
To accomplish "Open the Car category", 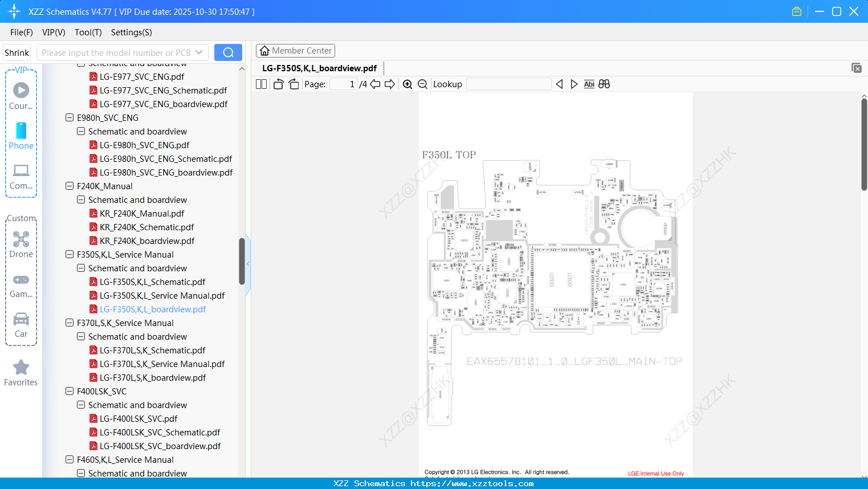I will (x=21, y=325).
